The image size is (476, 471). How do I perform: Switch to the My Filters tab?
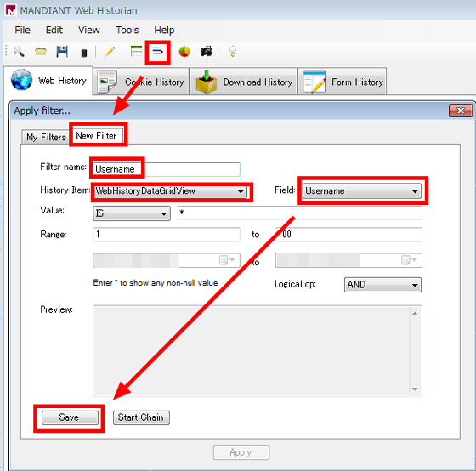46,137
